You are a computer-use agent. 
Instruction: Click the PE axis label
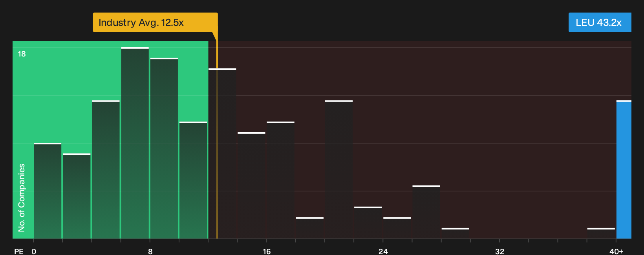[x=19, y=251]
